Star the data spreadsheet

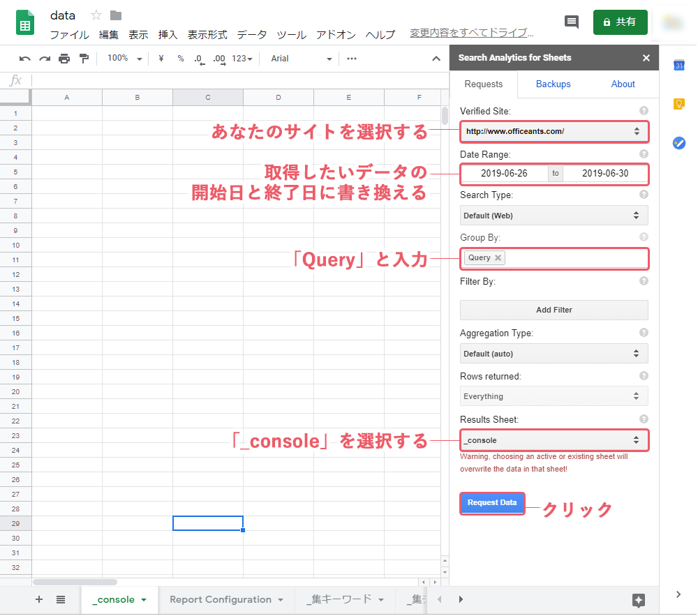[96, 15]
